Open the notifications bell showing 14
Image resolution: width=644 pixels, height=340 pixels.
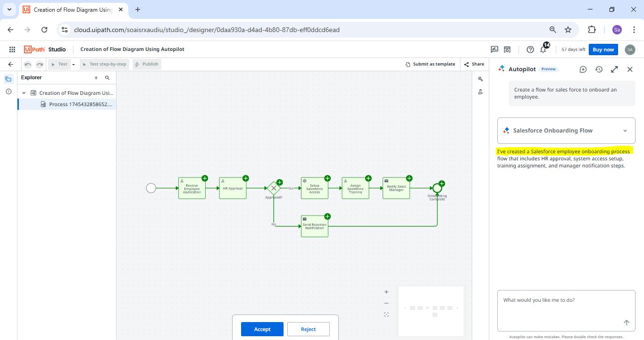tap(543, 49)
